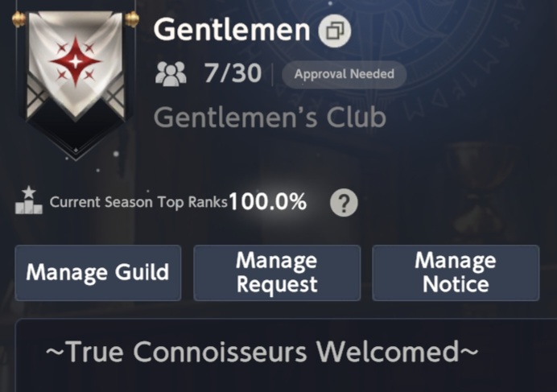Tap the season ranking podium icon
557x392 pixels.
pyautogui.click(x=29, y=200)
